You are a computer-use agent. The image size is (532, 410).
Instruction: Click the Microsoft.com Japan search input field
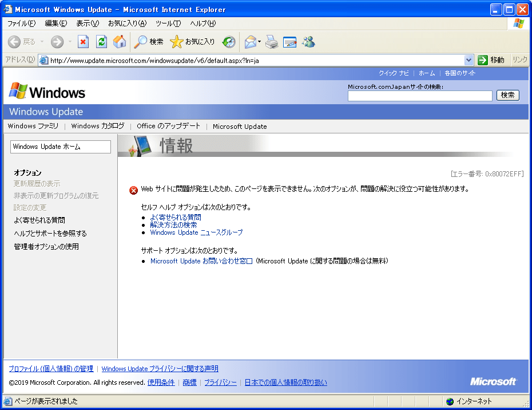pyautogui.click(x=420, y=96)
